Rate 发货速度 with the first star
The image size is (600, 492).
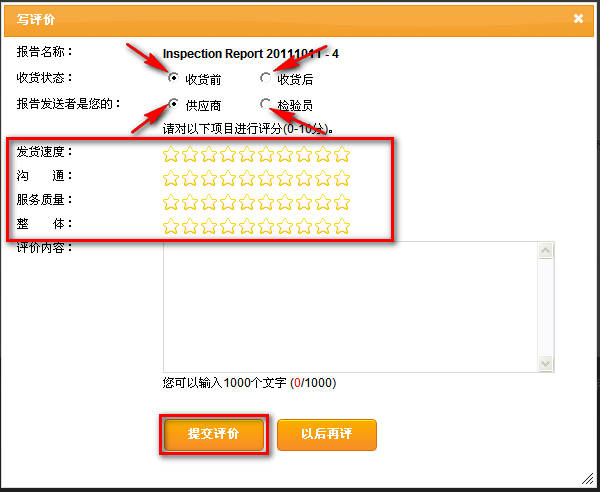point(171,154)
